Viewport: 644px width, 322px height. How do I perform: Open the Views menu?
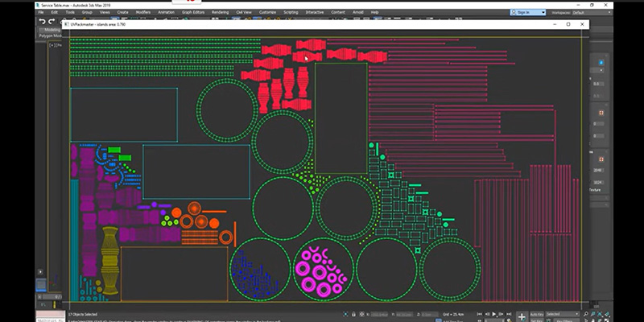(105, 12)
